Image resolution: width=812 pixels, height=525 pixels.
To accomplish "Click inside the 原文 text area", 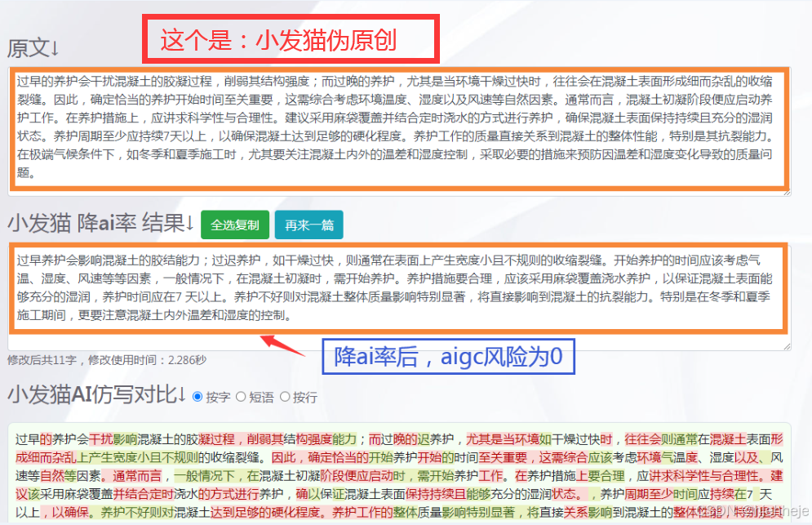I will pos(399,131).
